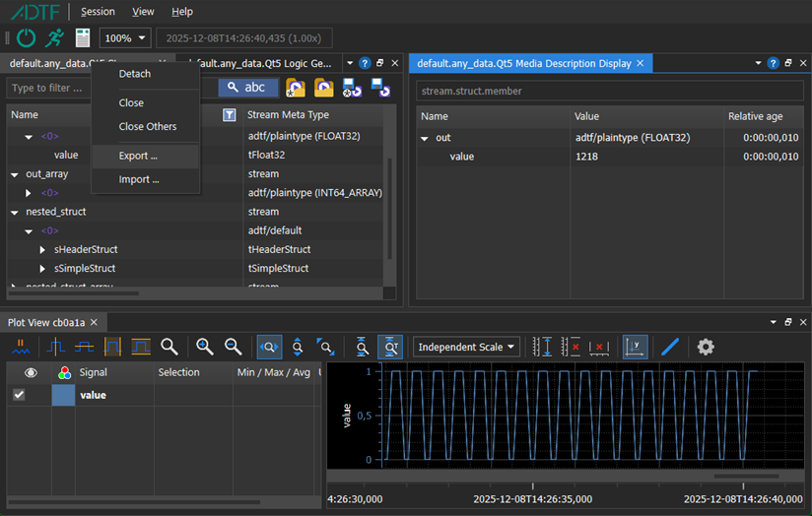
Task: Toggle the diagonal zoom mode button
Action: coord(326,347)
